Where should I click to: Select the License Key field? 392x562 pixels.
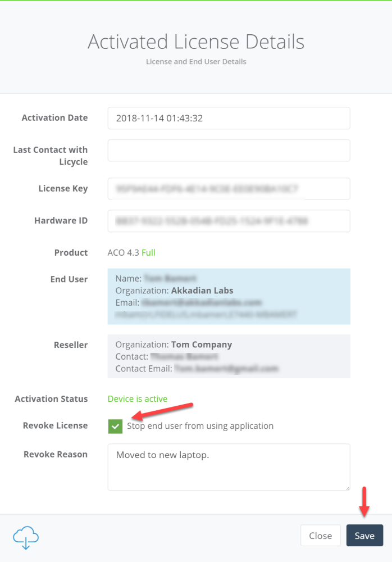tap(229, 188)
